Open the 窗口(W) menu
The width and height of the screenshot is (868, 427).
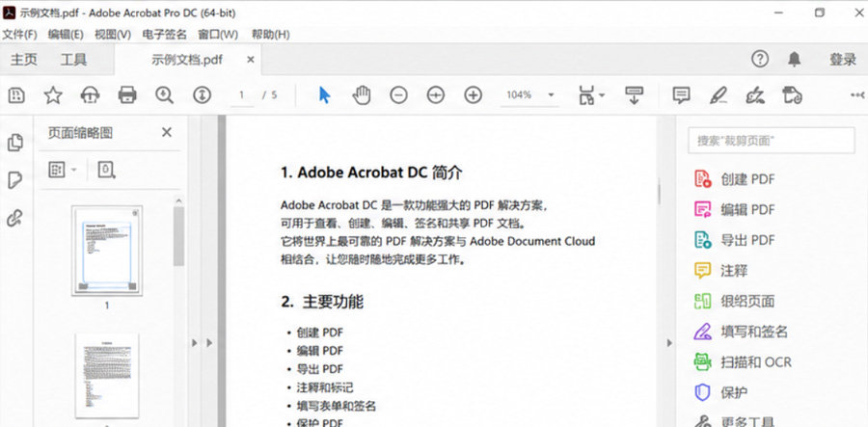coord(218,35)
